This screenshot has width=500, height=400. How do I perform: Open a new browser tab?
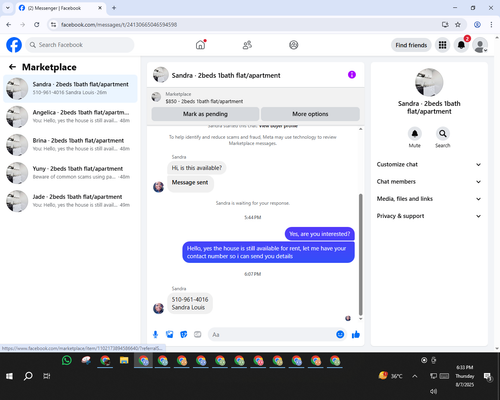[114, 8]
